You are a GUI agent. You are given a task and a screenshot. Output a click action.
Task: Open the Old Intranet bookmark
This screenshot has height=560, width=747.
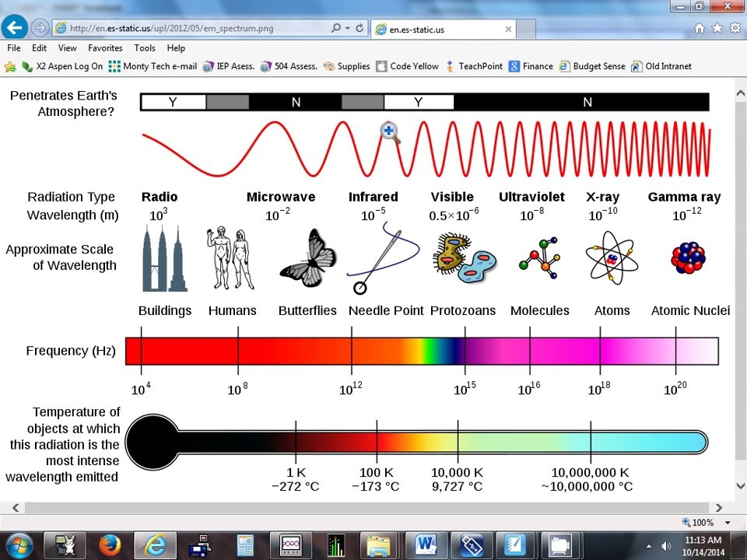click(661, 67)
